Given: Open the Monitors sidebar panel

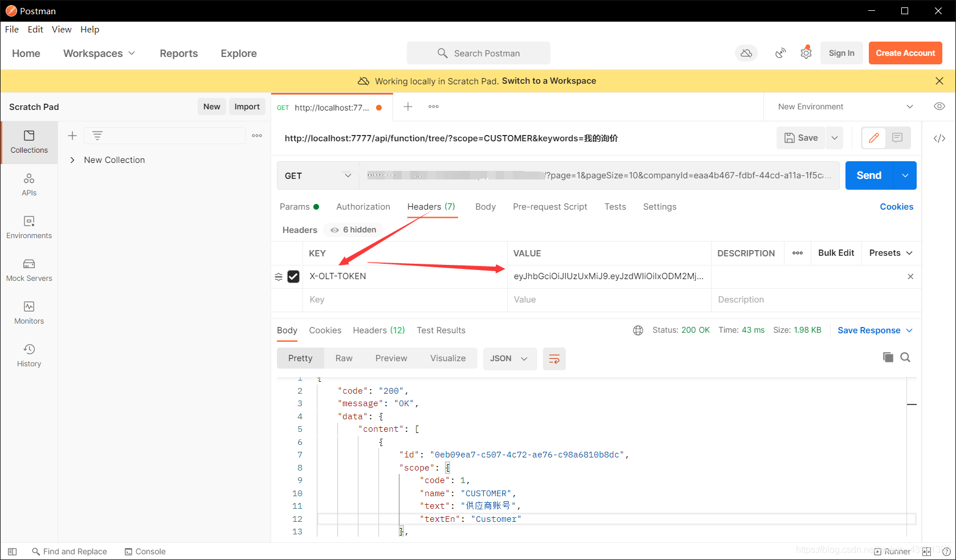Looking at the screenshot, I should click(29, 313).
